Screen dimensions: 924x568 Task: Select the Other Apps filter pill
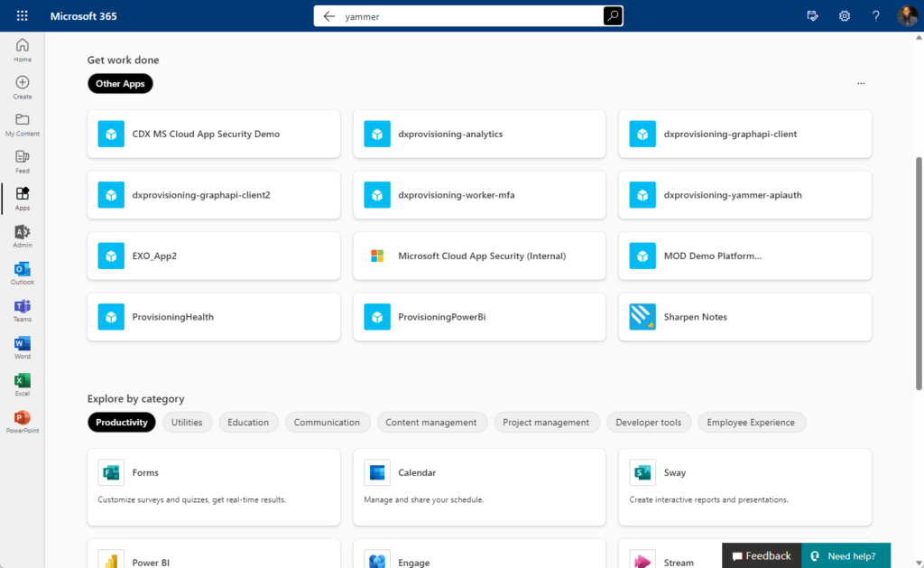click(x=120, y=84)
